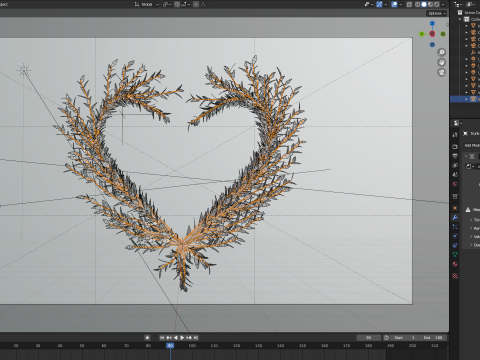Open the View Layer properties tab

point(455,166)
